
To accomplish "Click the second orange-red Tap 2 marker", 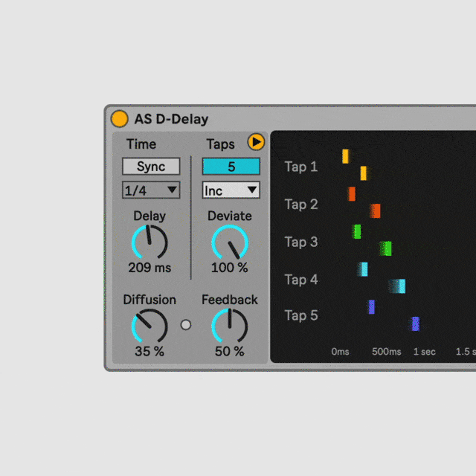I will click(x=376, y=211).
